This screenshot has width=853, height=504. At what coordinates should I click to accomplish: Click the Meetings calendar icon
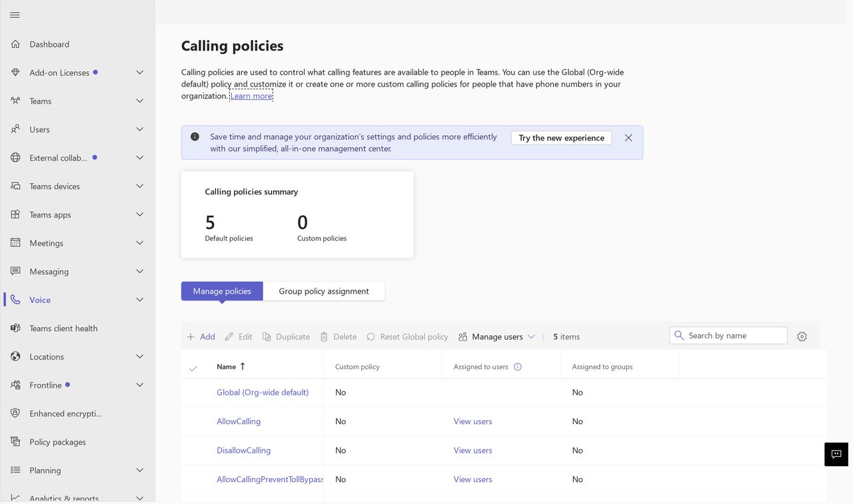[x=15, y=243]
